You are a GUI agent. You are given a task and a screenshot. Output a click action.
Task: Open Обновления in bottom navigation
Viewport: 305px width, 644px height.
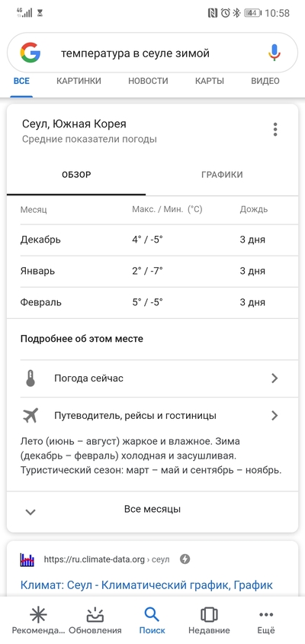tap(95, 620)
